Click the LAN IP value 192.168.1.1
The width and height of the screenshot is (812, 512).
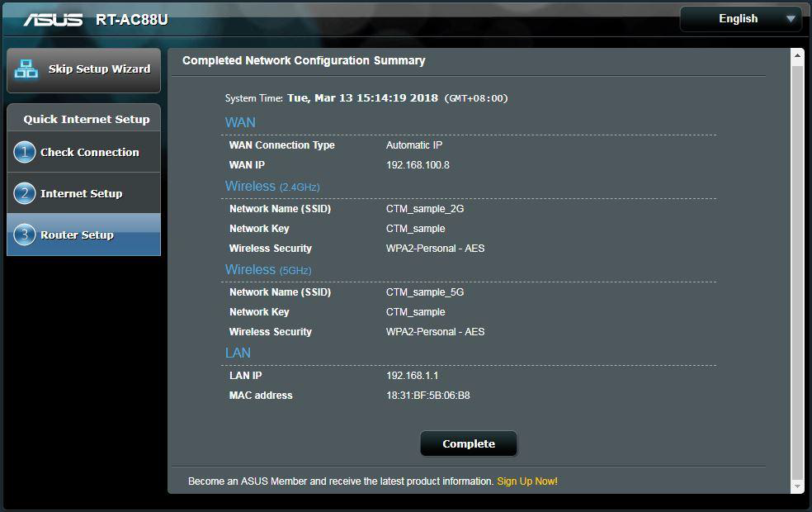[413, 375]
